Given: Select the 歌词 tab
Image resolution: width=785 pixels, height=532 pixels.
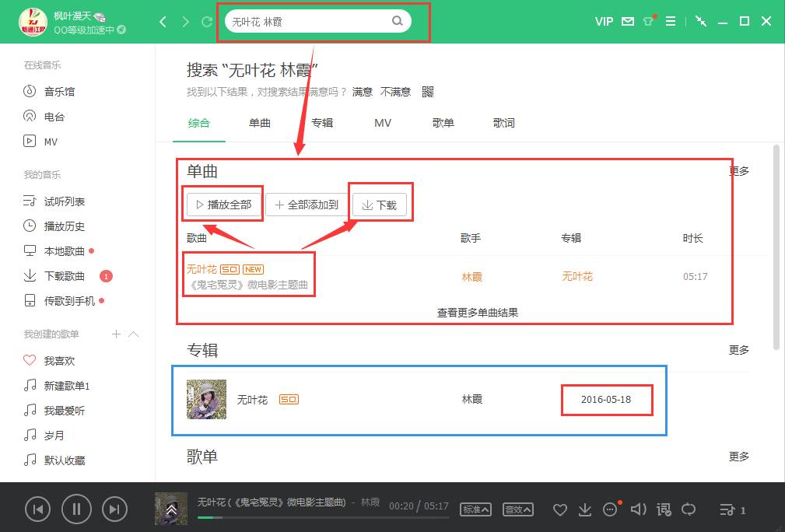Looking at the screenshot, I should (503, 123).
